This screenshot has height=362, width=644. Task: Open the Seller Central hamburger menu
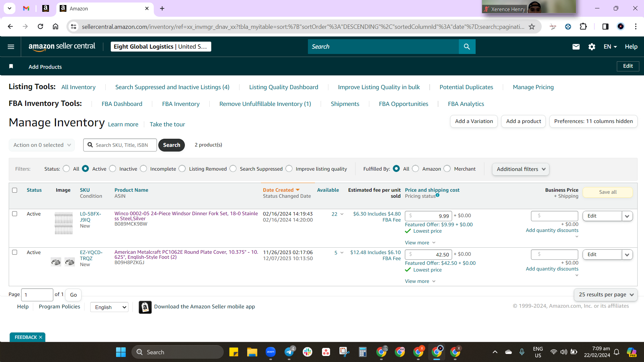tap(11, 47)
